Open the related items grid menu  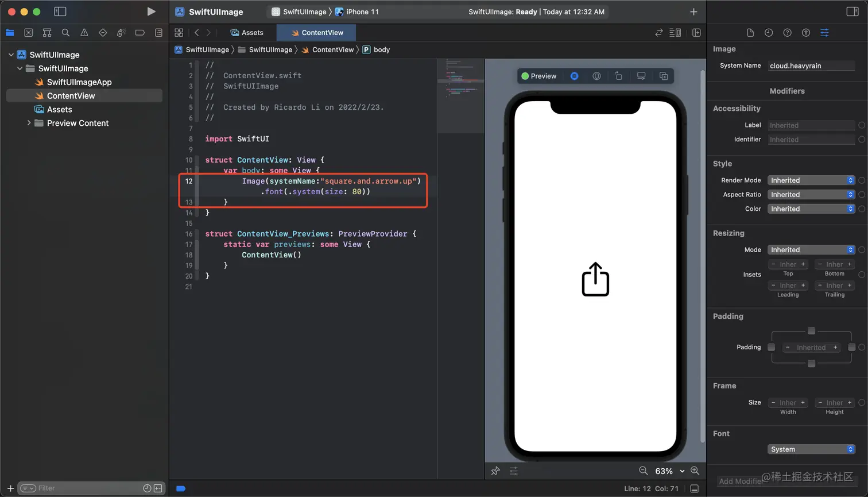179,33
